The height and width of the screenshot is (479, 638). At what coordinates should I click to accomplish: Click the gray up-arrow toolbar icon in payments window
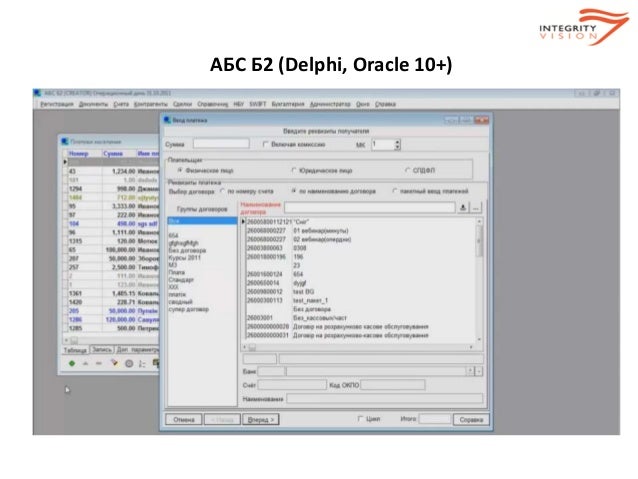85,363
